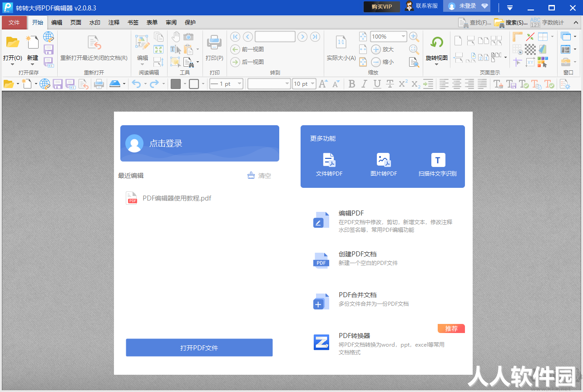This screenshot has height=392, width=583.
Task: Open recent file PDF编辑器使用教程.pdf
Action: [169, 198]
